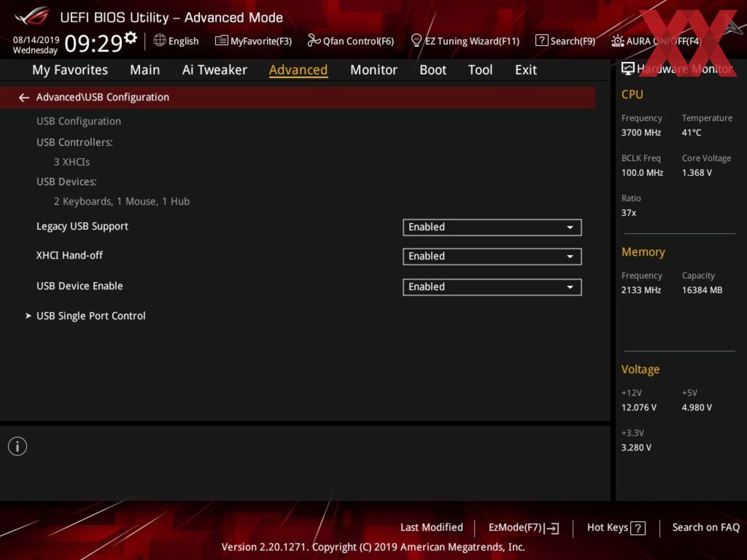
Task: Click the 100.0 MHz BCLK value
Action: coord(642,172)
